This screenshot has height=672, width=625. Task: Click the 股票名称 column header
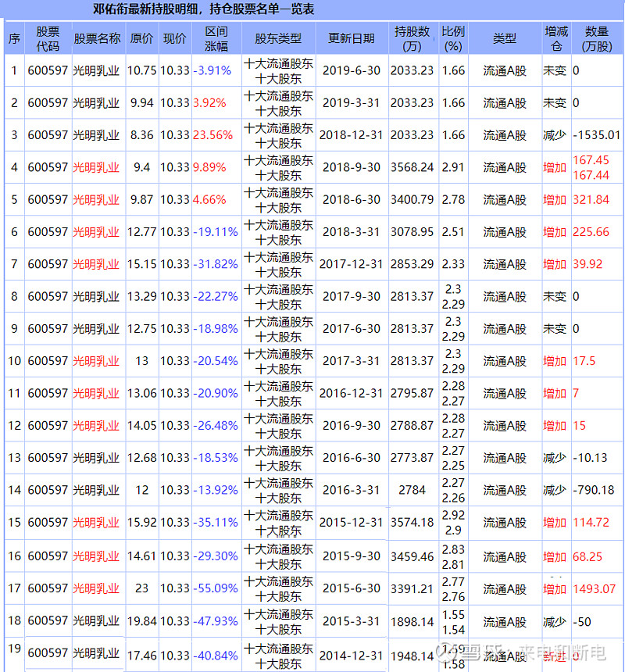(x=97, y=38)
